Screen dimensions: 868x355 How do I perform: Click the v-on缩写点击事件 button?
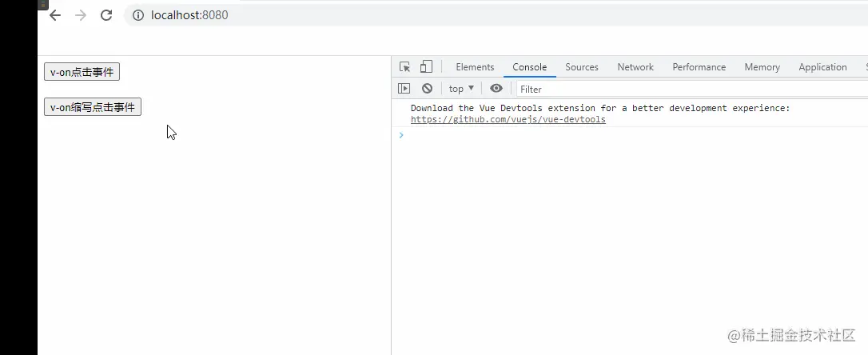coord(93,107)
